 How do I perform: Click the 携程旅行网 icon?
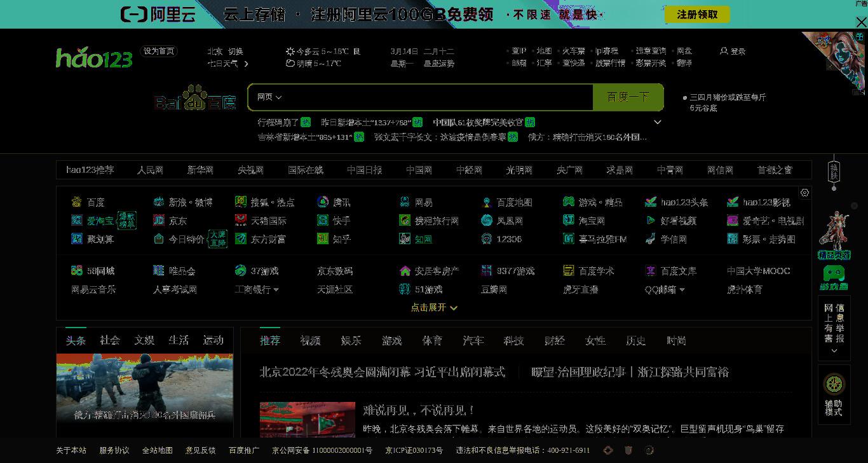click(x=405, y=221)
